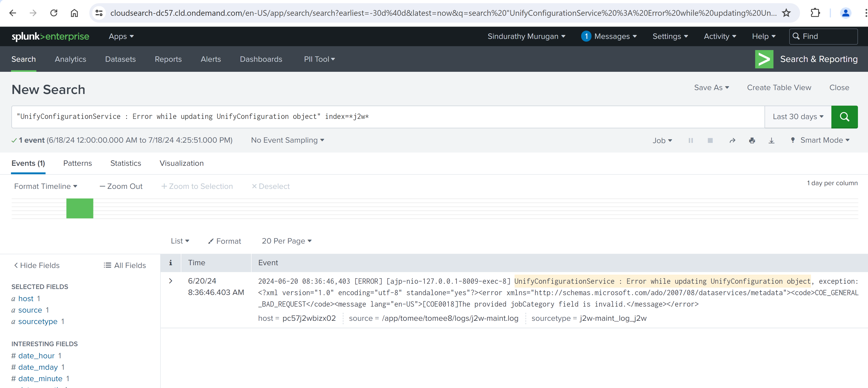Switch to the Statistics tab
Image resolution: width=868 pixels, height=388 pixels.
[x=126, y=163]
